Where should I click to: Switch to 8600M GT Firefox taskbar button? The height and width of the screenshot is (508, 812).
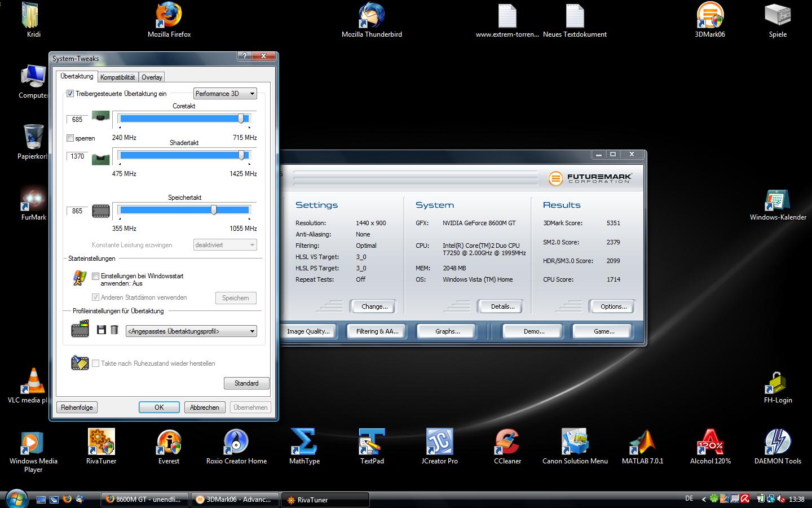tap(144, 500)
